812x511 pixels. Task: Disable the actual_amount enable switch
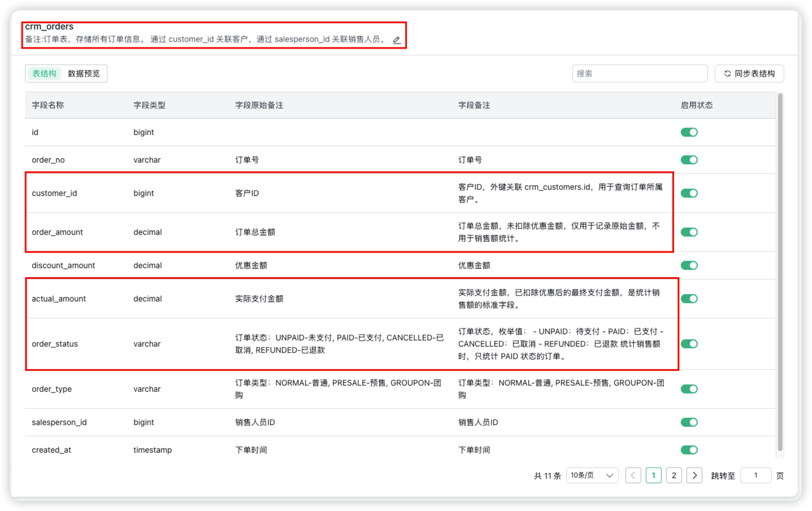[689, 298]
